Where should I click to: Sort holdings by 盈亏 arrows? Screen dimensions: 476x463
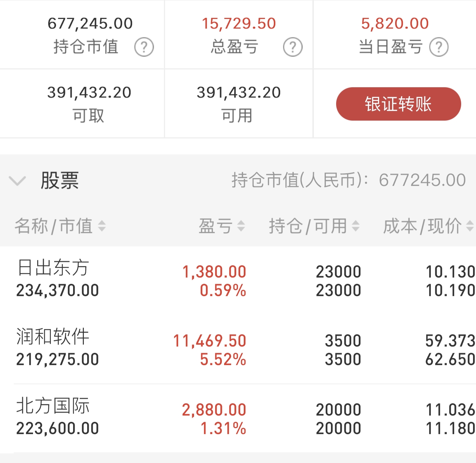[x=241, y=226]
